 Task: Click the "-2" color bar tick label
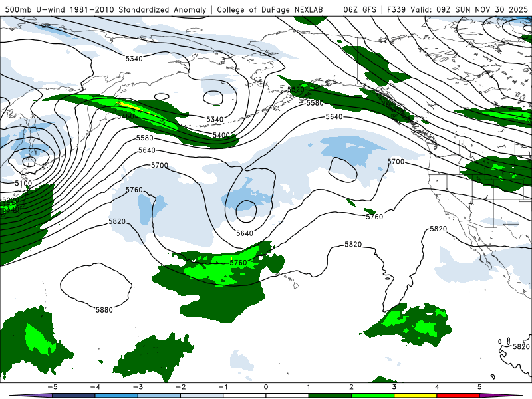[x=180, y=387]
